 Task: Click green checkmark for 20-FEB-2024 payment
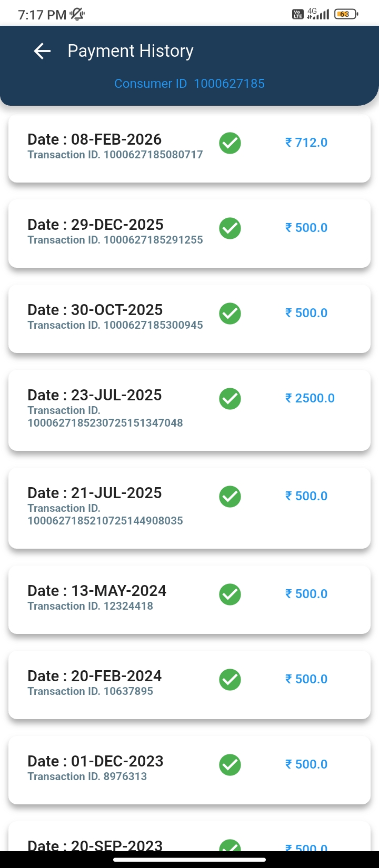click(x=230, y=680)
